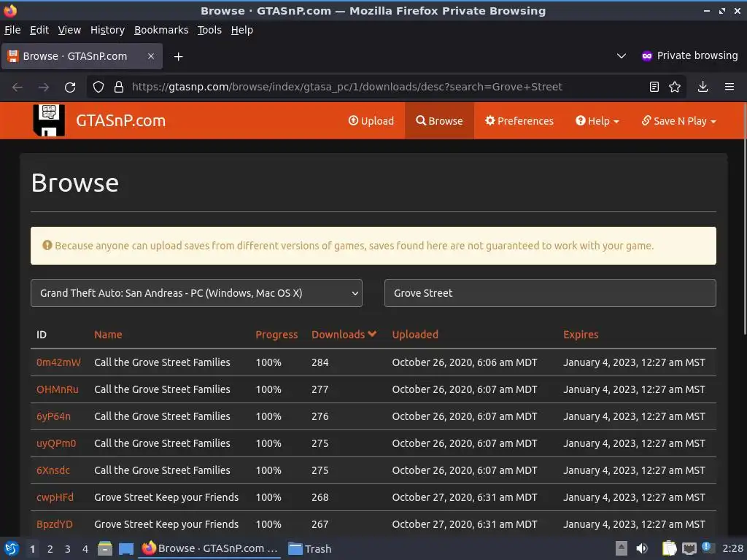Select the Browse navbar item
The height and width of the screenshot is (560, 747).
439,121
